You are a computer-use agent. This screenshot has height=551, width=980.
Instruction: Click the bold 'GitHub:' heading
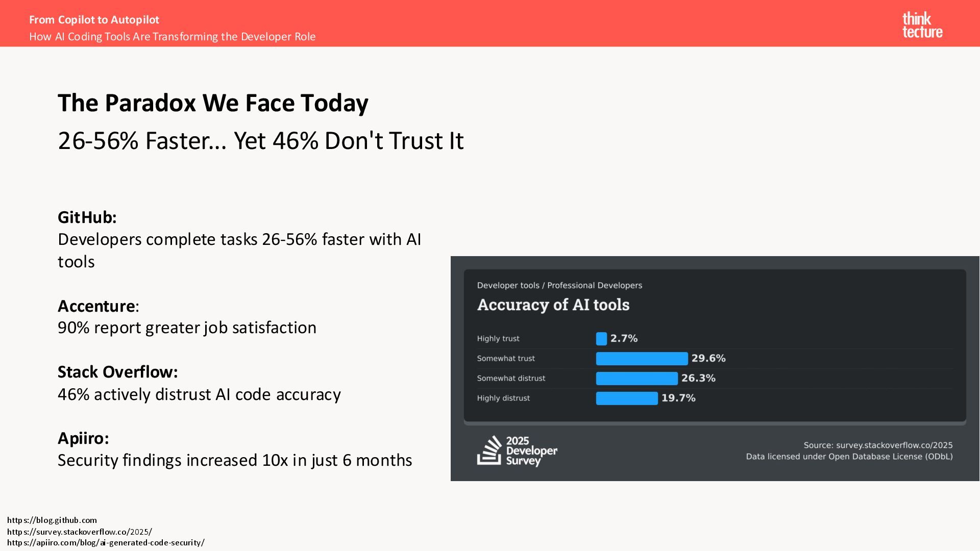click(87, 217)
